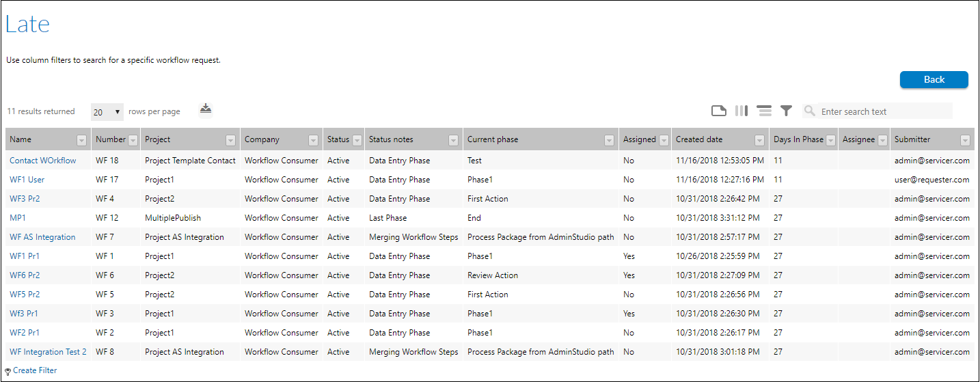Click the row grouping bars icon

[x=764, y=111]
